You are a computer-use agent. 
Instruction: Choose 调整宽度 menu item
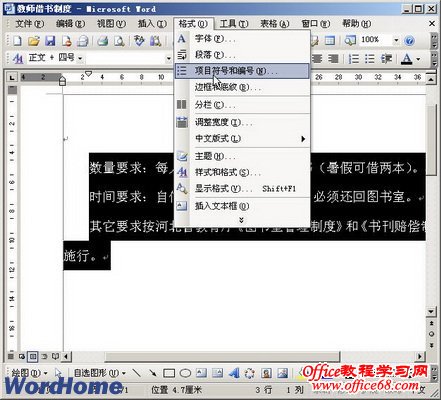click(x=242, y=122)
